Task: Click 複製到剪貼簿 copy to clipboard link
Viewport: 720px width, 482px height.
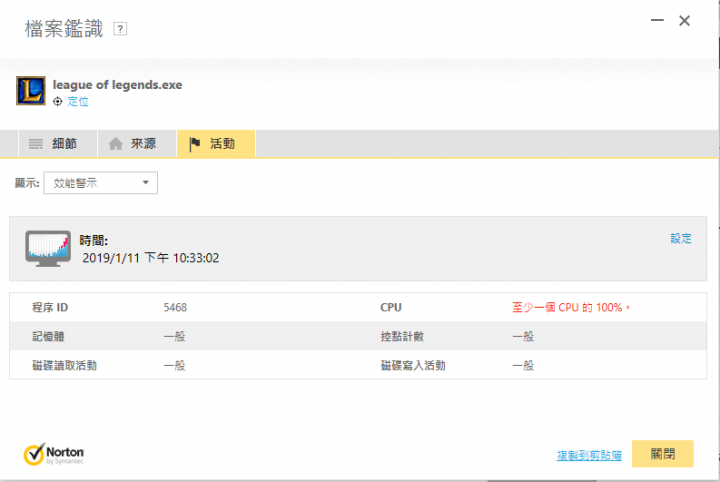Action: [589, 455]
